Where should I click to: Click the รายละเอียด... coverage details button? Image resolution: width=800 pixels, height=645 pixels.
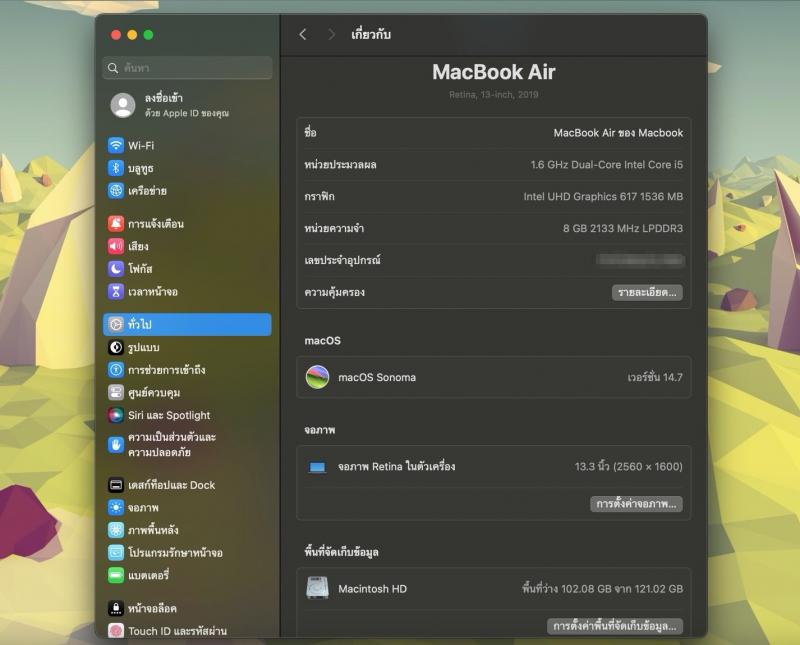coord(647,292)
